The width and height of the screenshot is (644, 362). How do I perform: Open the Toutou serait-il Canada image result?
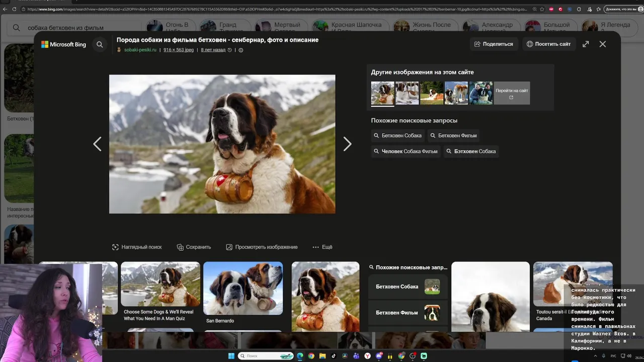pos(573,292)
